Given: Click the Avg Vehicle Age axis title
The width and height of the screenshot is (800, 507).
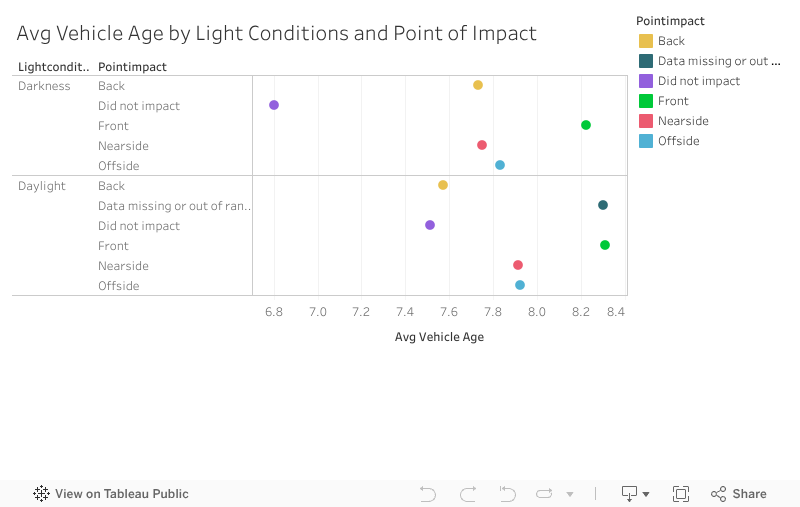Looking at the screenshot, I should [439, 337].
